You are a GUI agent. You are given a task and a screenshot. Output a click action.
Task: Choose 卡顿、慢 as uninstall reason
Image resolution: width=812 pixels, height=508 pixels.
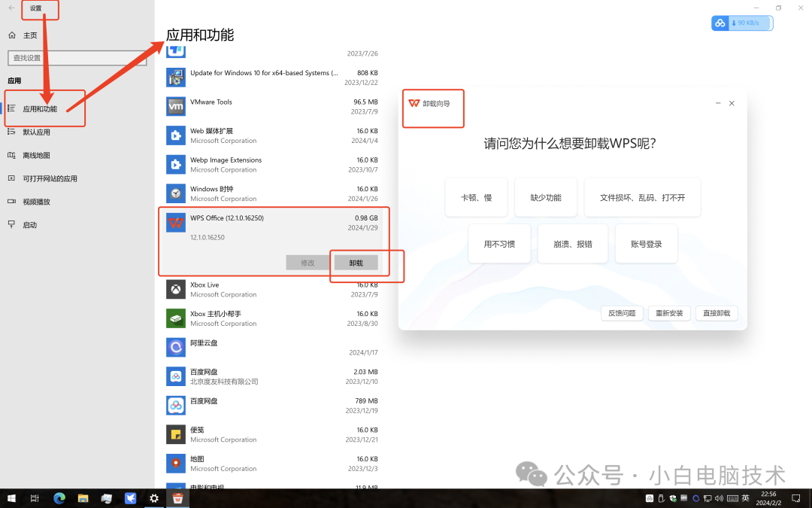[477, 197]
